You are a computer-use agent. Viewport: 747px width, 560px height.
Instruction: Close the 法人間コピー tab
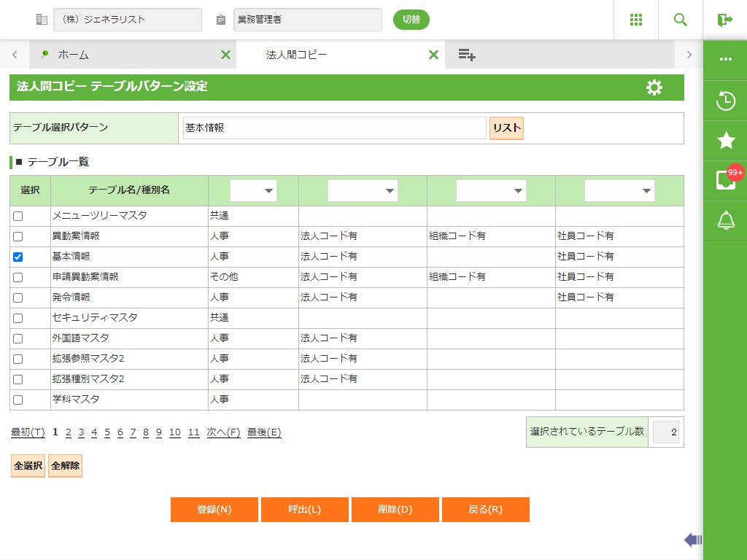click(x=433, y=55)
